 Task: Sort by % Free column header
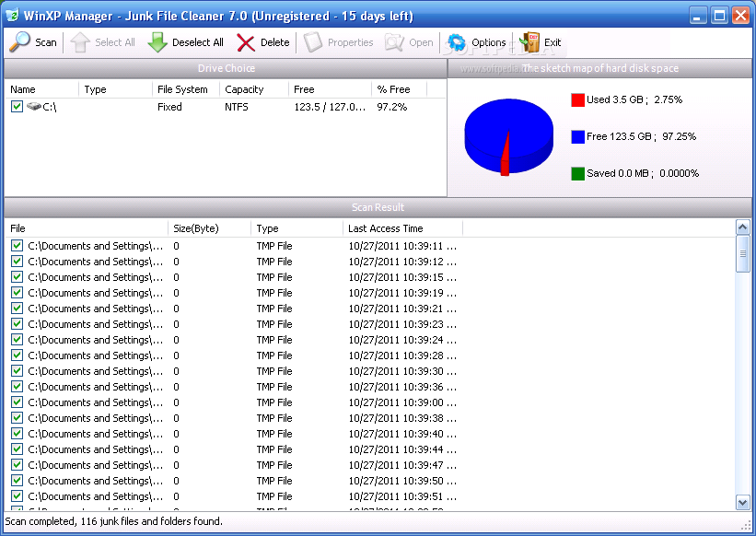click(400, 89)
